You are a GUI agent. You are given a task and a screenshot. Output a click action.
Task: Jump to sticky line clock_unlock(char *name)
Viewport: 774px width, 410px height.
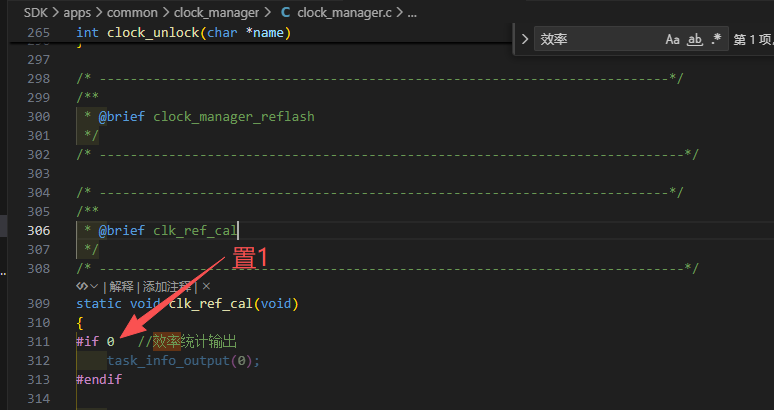pyautogui.click(x=199, y=33)
